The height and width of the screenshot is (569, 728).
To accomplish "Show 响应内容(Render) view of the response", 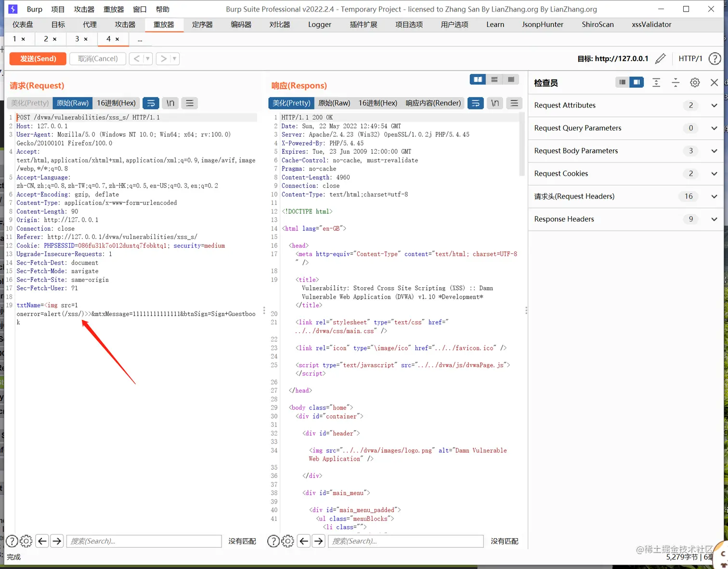I will [433, 103].
